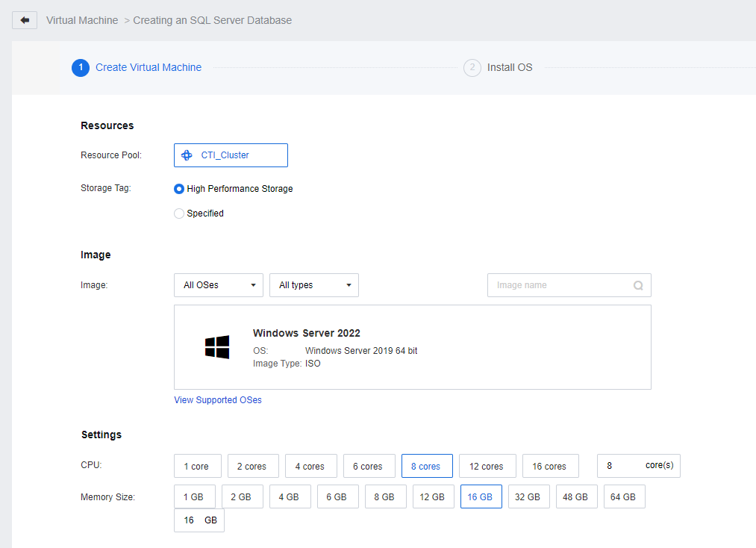Click the ISO image type value
Screen dimensions: 756x548
pyautogui.click(x=313, y=364)
